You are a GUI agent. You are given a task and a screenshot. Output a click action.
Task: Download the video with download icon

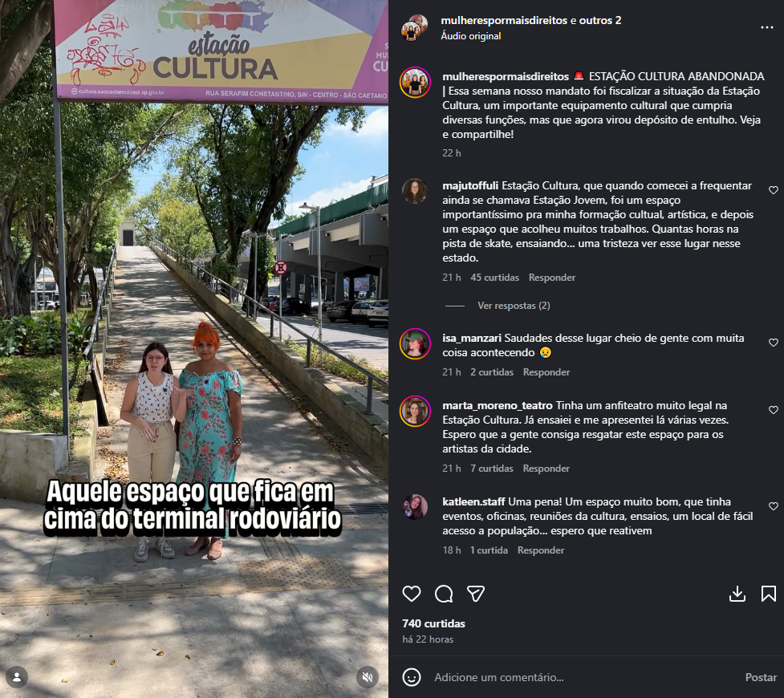[737, 594]
